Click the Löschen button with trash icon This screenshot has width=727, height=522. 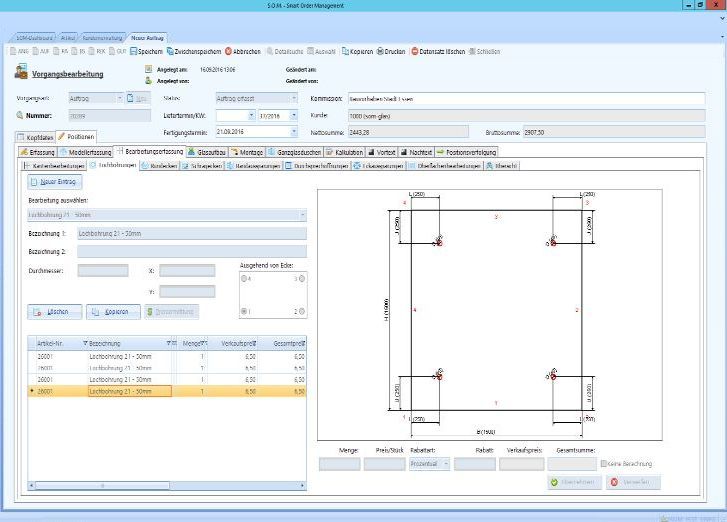coord(53,311)
